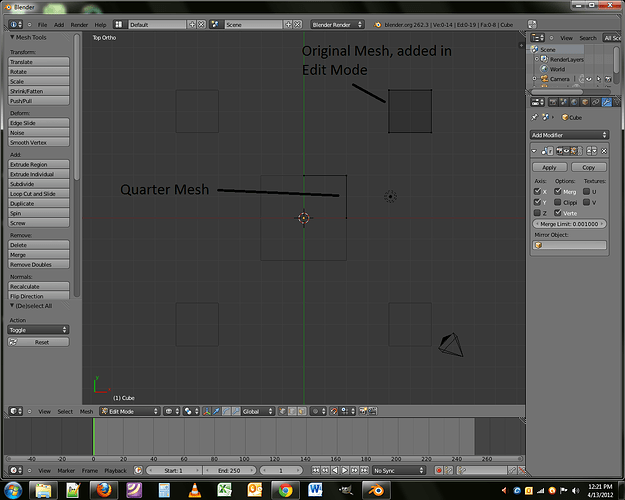Open the Help menu
This screenshot has width=625, height=500.
point(100,25)
